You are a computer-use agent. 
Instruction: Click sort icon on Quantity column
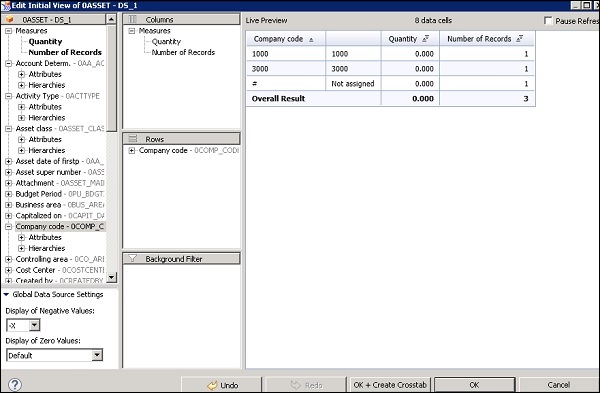click(x=426, y=39)
